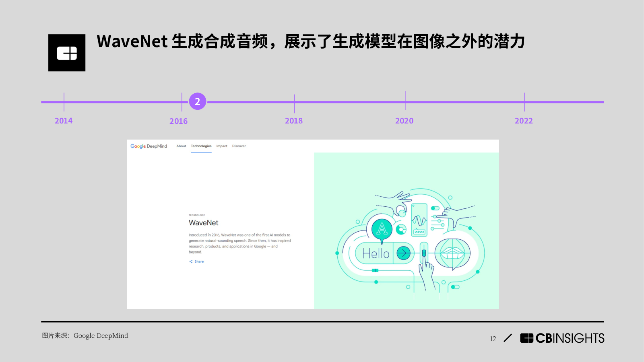
Task: Click the share icon beside Share
Action: coord(191,261)
